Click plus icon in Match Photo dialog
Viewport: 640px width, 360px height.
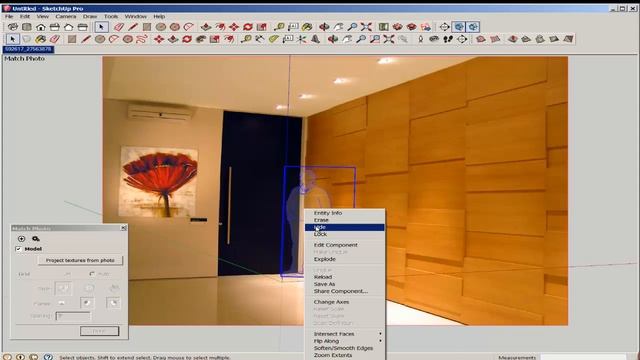[x=22, y=239]
